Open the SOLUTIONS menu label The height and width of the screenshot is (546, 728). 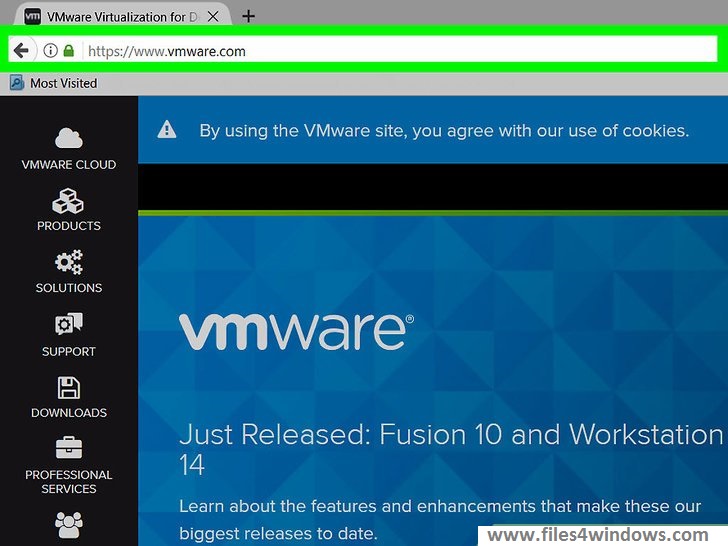pos(69,288)
